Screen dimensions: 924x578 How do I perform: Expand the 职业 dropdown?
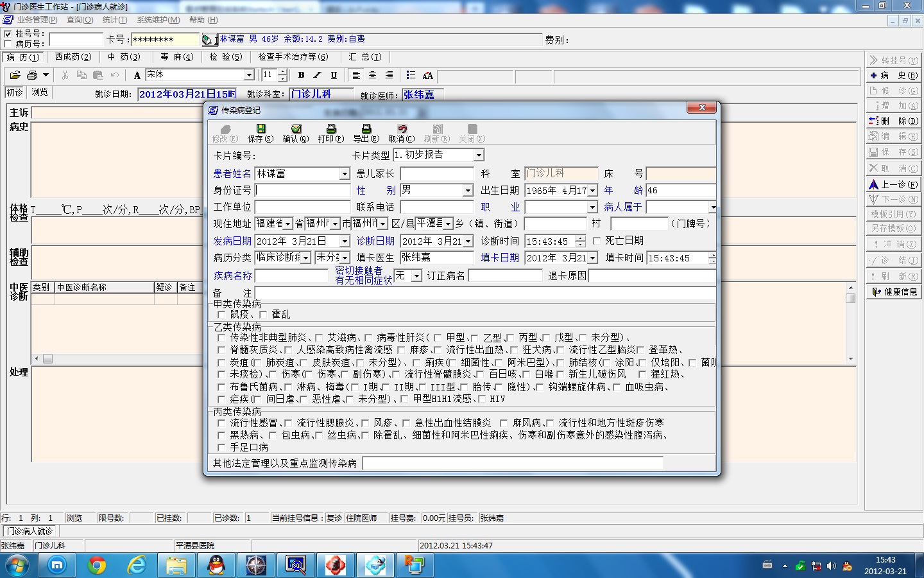pyautogui.click(x=592, y=207)
